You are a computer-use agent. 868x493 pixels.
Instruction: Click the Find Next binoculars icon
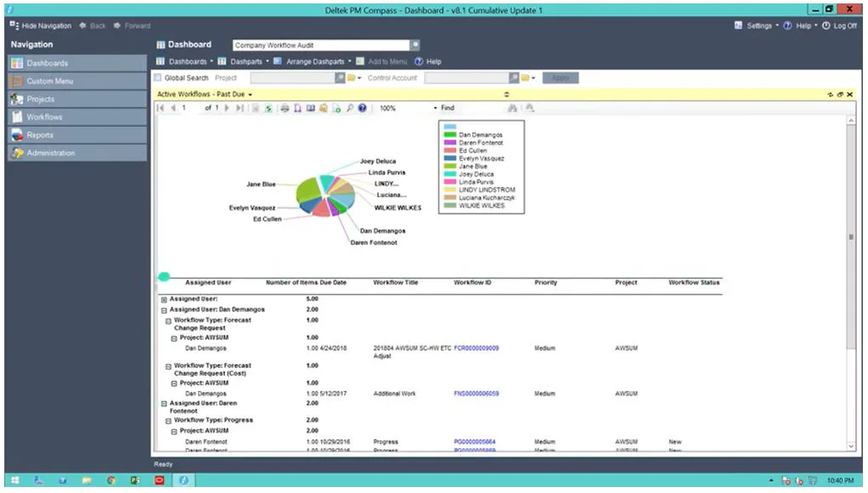(x=530, y=108)
